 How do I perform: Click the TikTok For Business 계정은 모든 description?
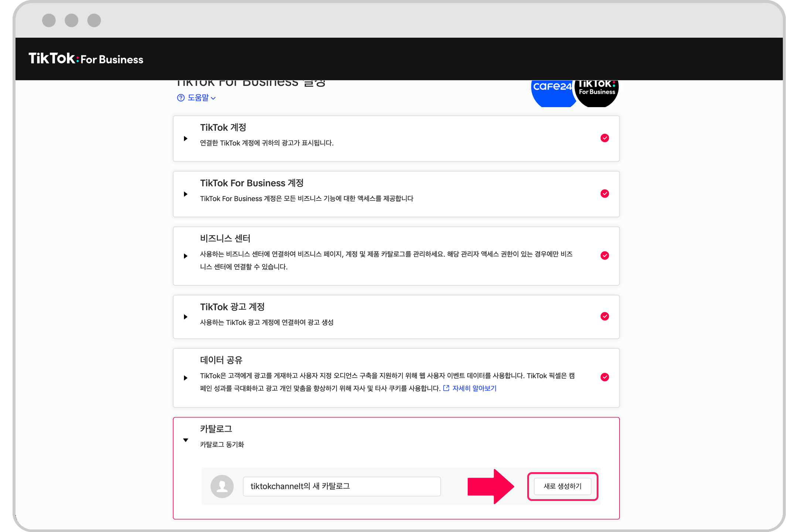(x=307, y=199)
